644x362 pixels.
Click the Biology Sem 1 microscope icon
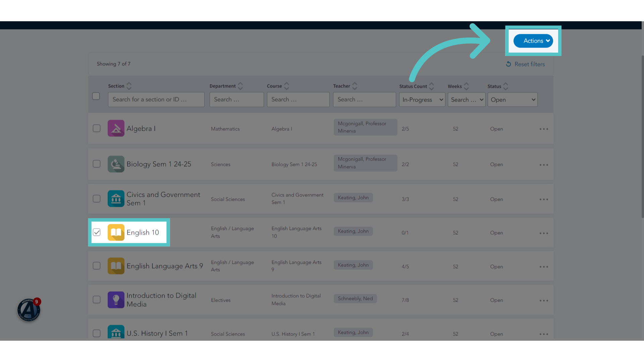click(116, 164)
